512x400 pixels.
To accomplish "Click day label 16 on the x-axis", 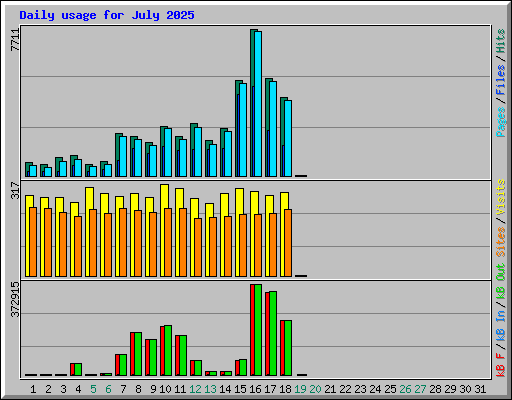I will (x=255, y=389).
